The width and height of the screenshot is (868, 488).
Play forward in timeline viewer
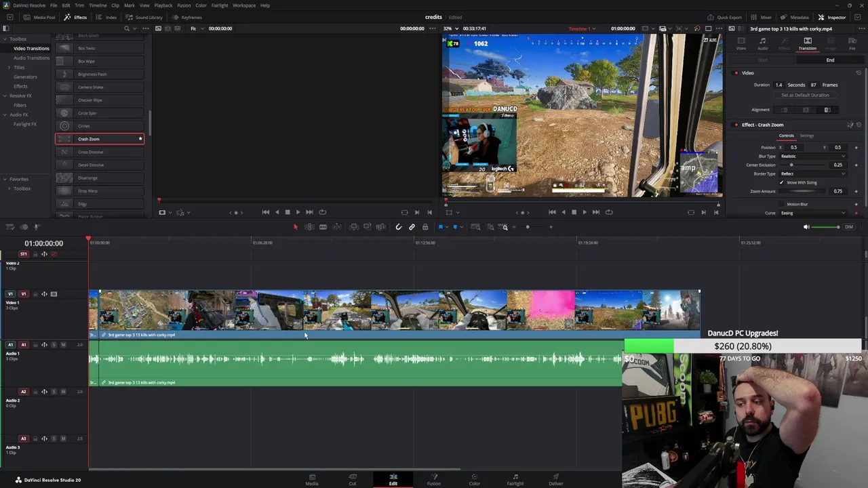click(585, 212)
